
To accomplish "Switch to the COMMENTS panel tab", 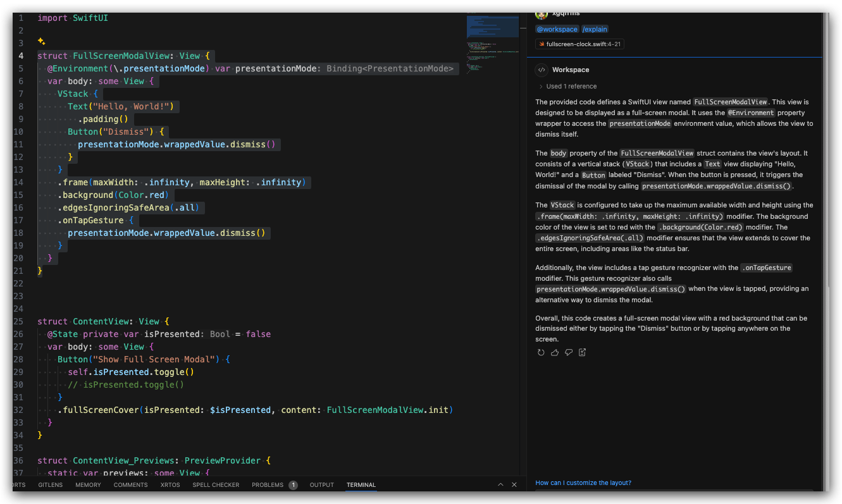I will (x=131, y=485).
